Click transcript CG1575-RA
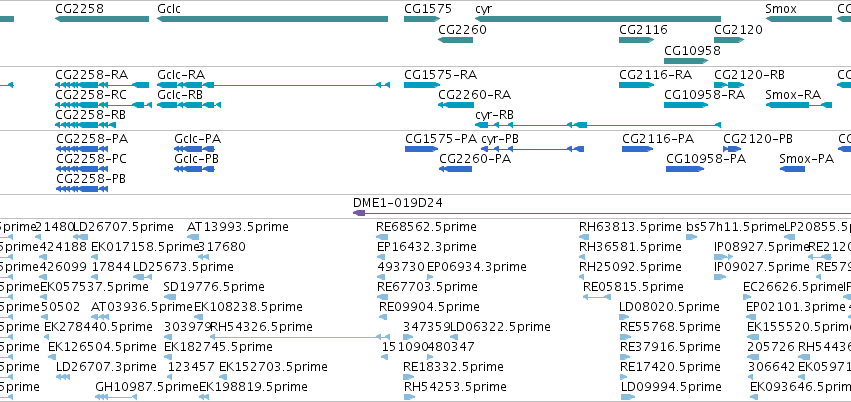The image size is (851, 402). [x=441, y=75]
